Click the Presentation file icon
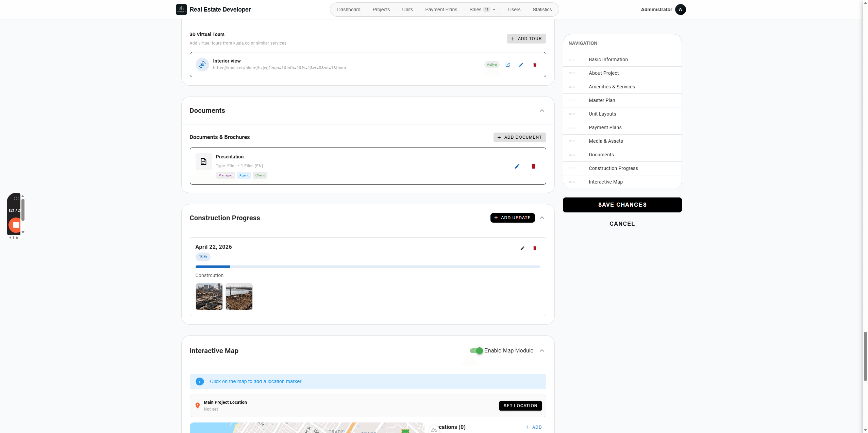Viewport: 868px width, 433px height. point(203,161)
